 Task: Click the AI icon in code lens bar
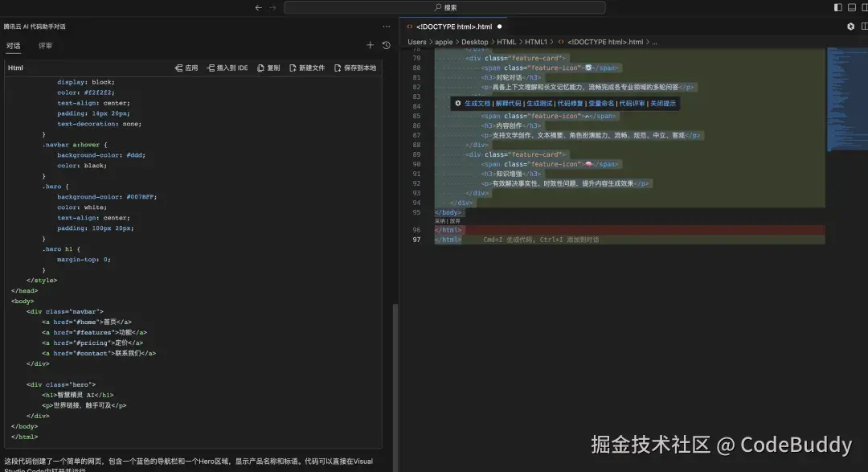coord(458,103)
